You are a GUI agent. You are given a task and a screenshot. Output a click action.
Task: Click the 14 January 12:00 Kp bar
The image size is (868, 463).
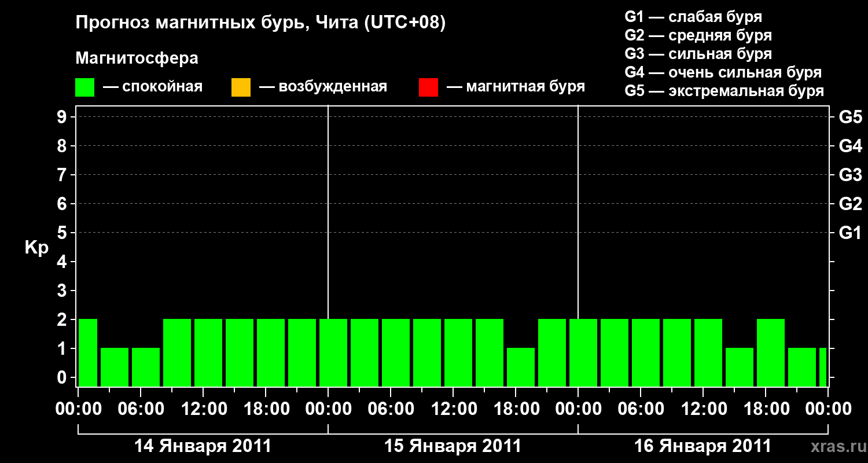(208, 352)
